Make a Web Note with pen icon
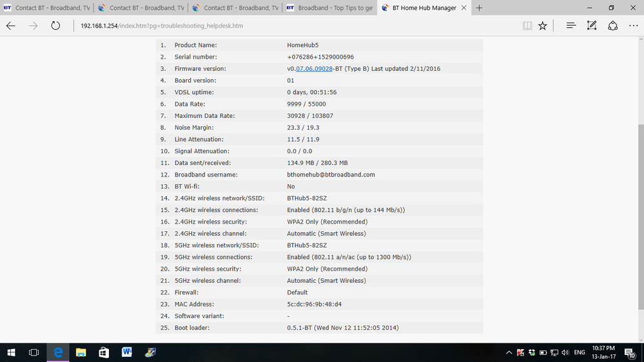The width and height of the screenshot is (644, 362). coord(591,26)
